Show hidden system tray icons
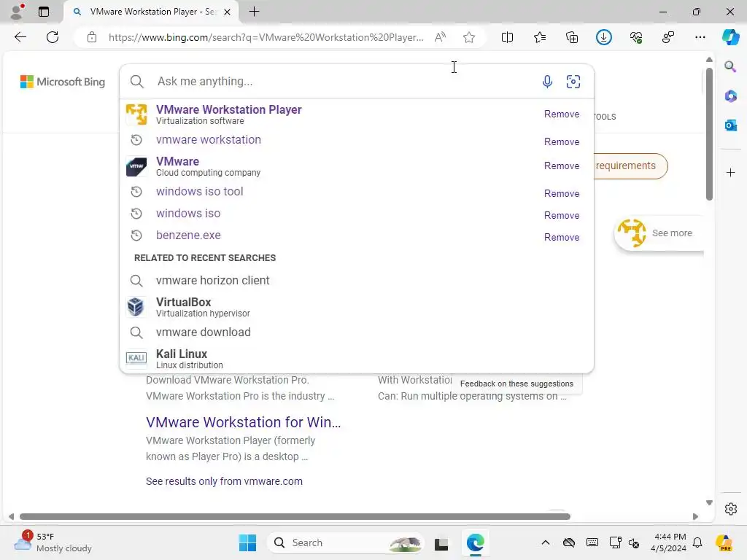The image size is (747, 560). tap(546, 542)
